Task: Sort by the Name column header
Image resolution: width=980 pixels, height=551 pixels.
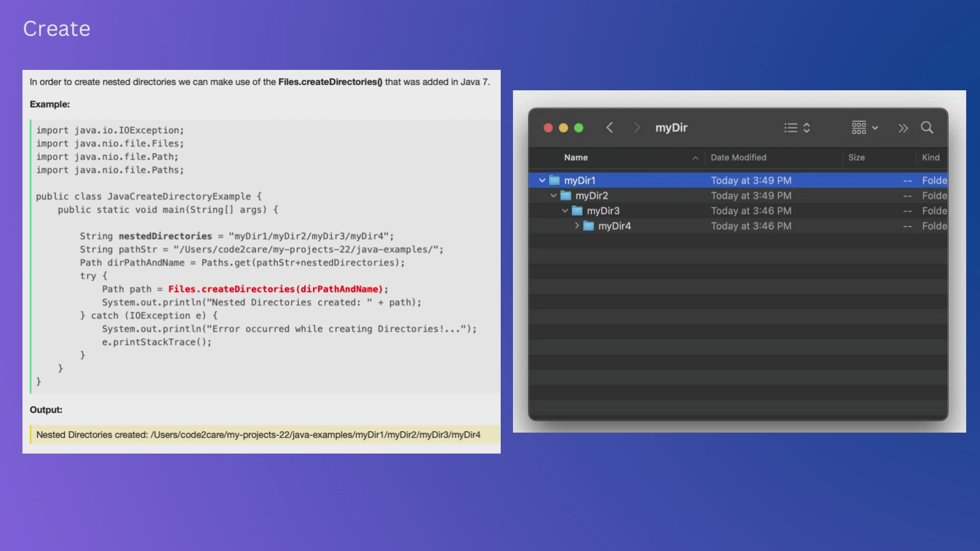Action: (x=576, y=158)
